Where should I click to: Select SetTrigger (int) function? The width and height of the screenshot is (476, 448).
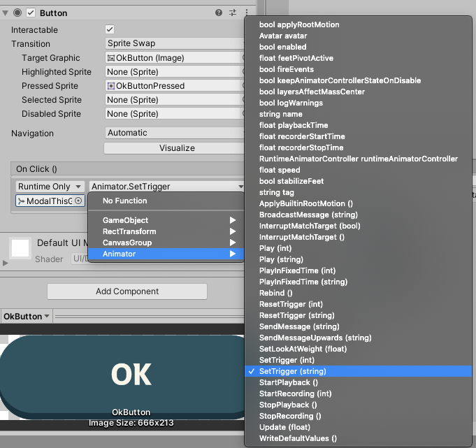[358, 360]
